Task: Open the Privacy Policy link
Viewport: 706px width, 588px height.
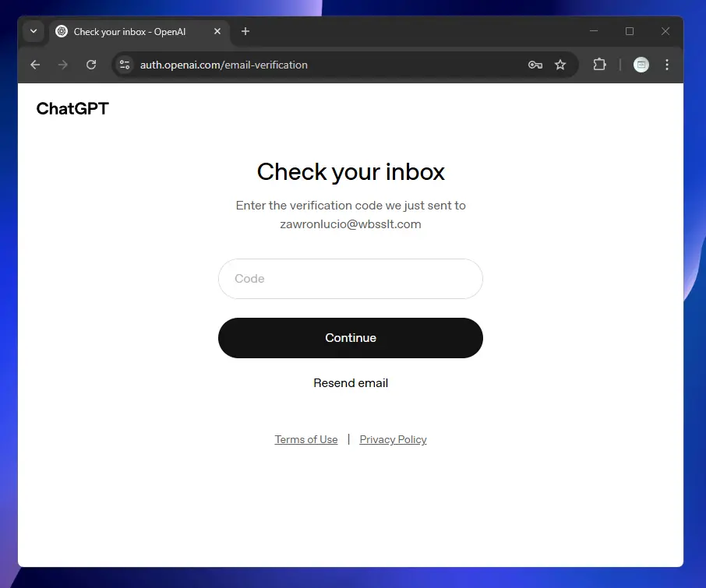Action: pyautogui.click(x=393, y=439)
